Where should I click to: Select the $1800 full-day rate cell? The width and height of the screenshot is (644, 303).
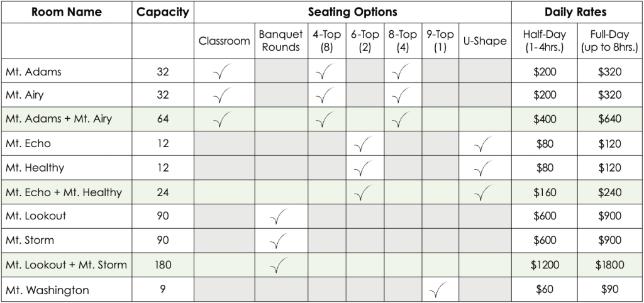click(609, 265)
